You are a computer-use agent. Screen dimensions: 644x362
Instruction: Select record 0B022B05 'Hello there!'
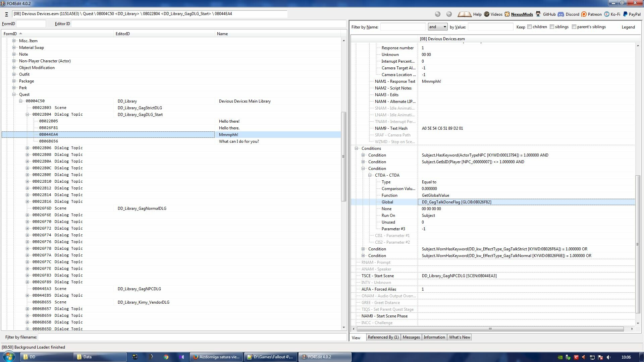click(171, 121)
